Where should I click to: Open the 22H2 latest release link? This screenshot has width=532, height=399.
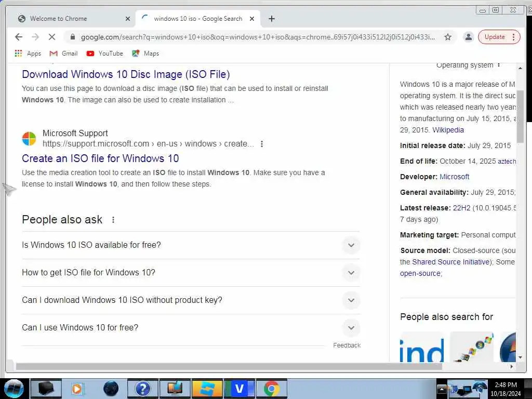pyautogui.click(x=461, y=208)
